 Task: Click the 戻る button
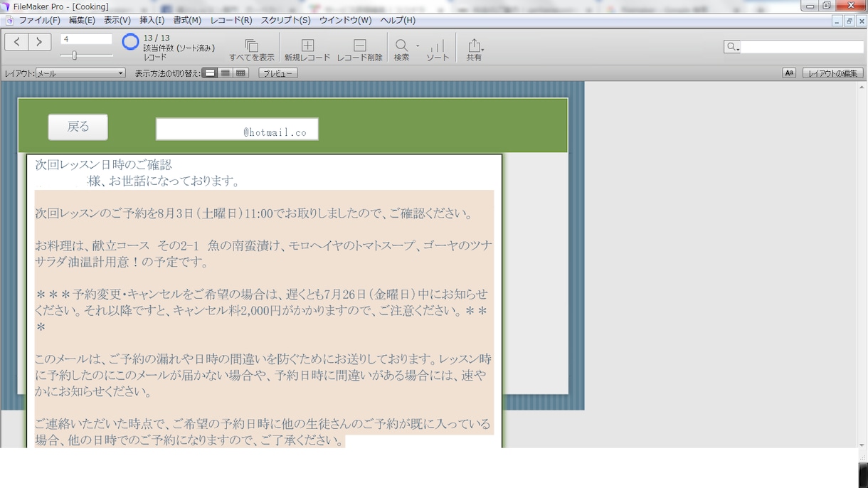pyautogui.click(x=78, y=127)
